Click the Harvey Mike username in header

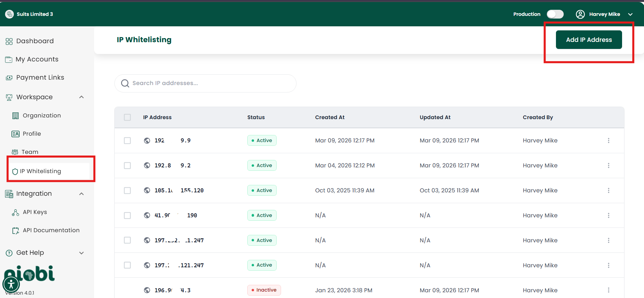[605, 14]
